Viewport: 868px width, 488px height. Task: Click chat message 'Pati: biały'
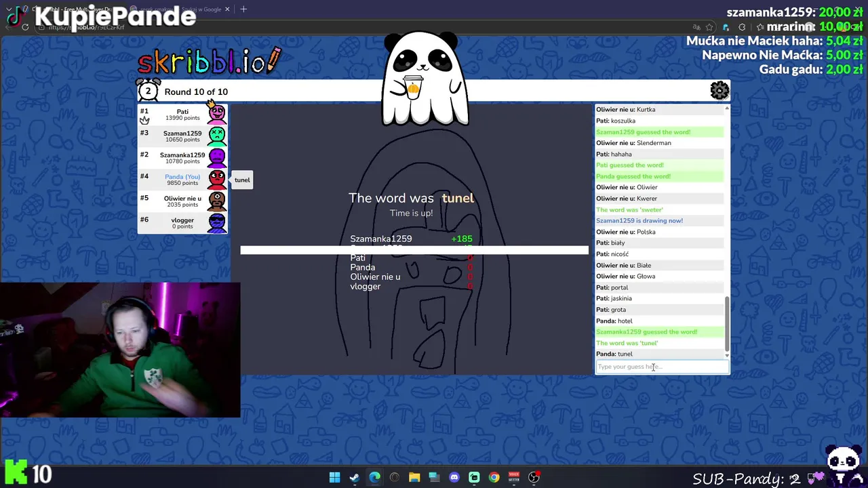pos(660,243)
